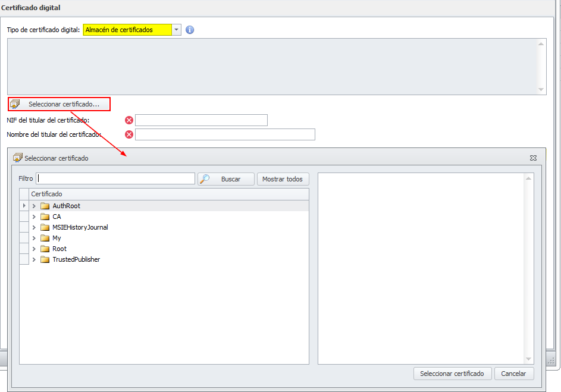Image resolution: width=561 pixels, height=392 pixels.
Task: Select the TrustedPublisher folder icon
Action: click(45, 259)
